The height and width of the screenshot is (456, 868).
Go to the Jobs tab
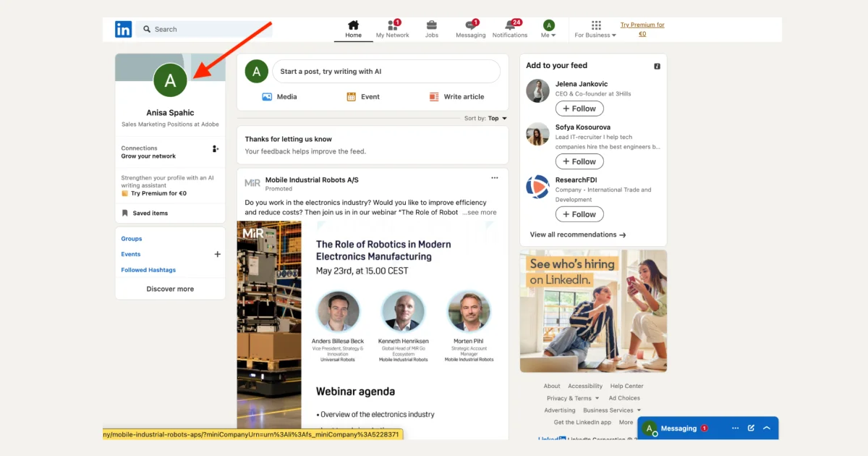coord(432,29)
